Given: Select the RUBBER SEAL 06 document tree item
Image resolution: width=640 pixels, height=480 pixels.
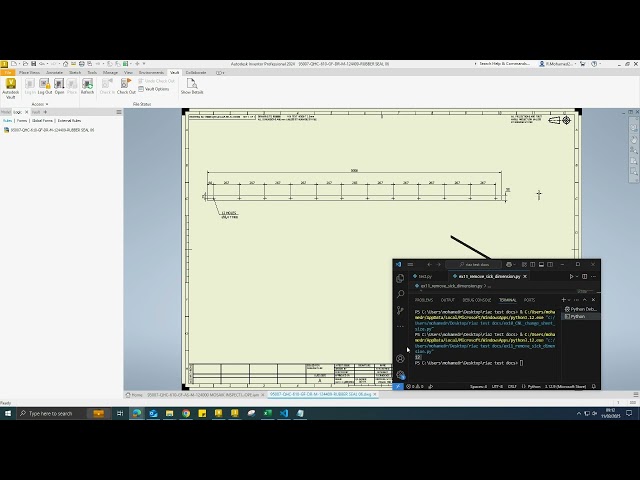Looking at the screenshot, I should (x=49, y=130).
